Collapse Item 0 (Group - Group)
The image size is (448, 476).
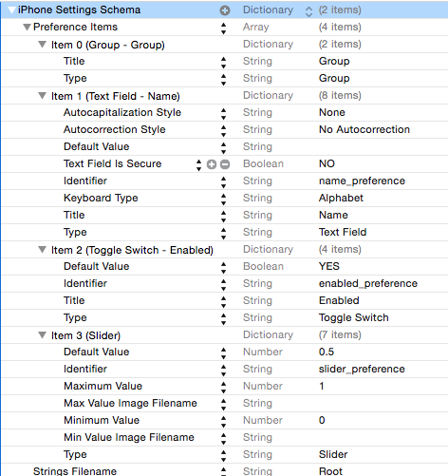(42, 45)
